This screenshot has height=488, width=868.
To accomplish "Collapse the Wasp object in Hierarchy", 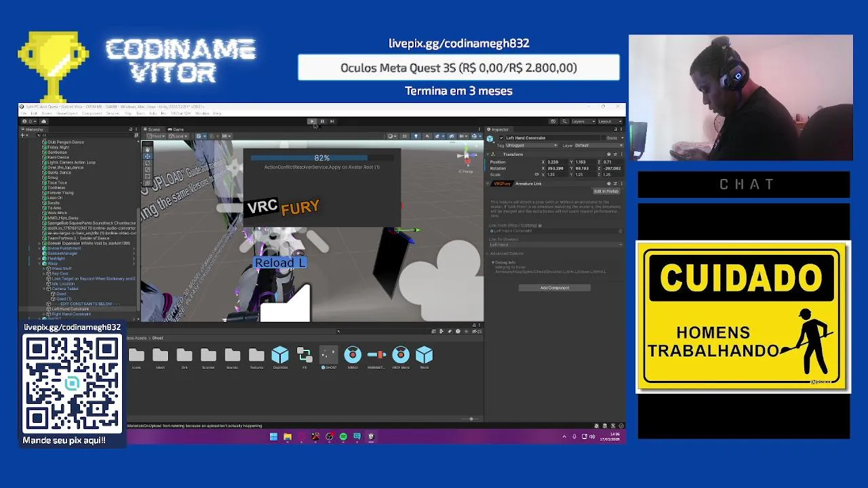I will pos(39,264).
